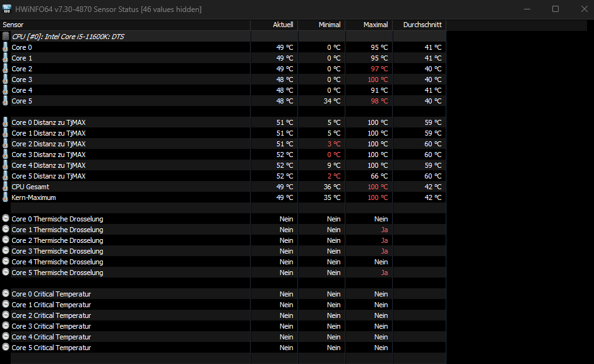
Task: Select the Kern-Maximum label
Action: click(33, 197)
